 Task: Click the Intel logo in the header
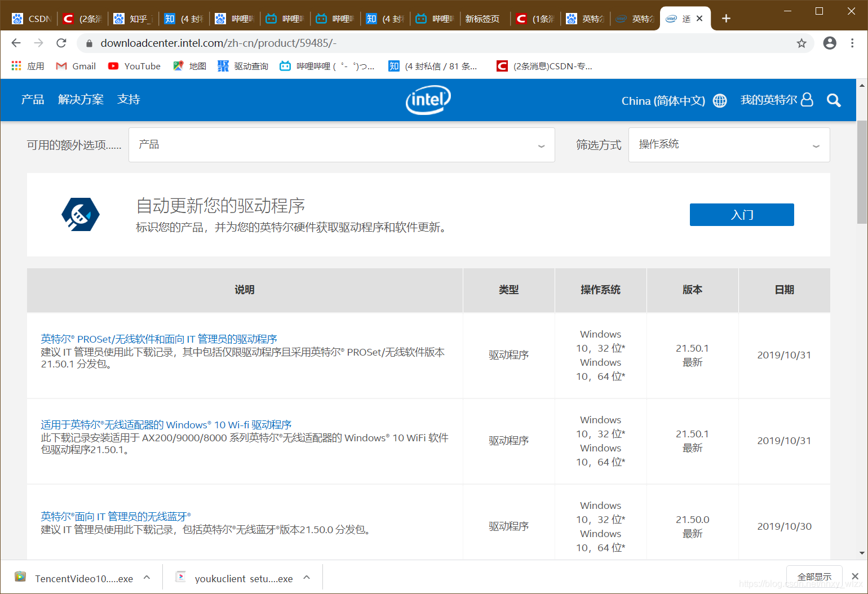click(x=428, y=100)
